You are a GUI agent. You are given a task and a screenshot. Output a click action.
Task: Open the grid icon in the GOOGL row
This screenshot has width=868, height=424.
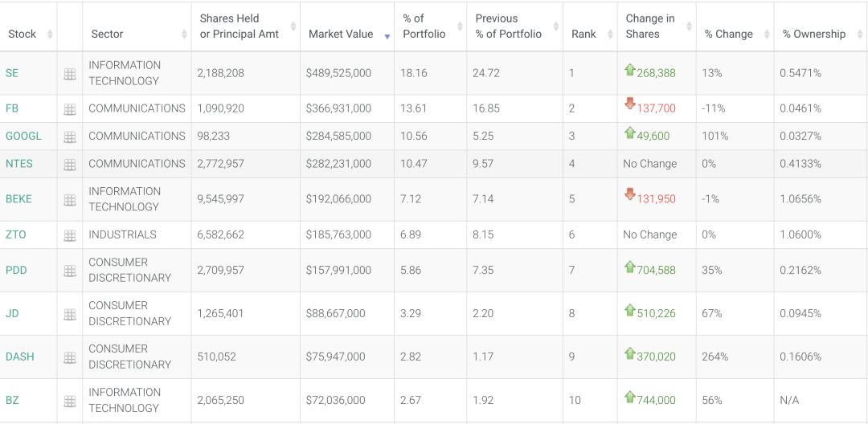click(70, 137)
